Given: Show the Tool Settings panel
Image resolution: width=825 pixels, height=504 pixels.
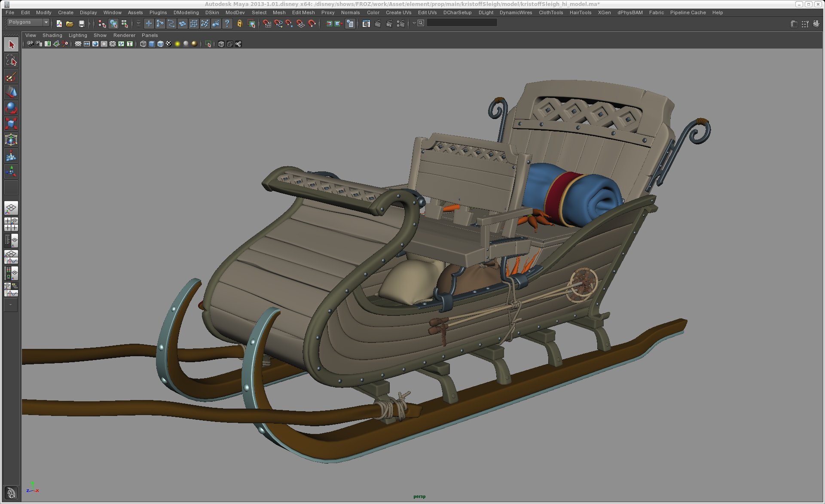Looking at the screenshot, I should pyautogui.click(x=805, y=24).
